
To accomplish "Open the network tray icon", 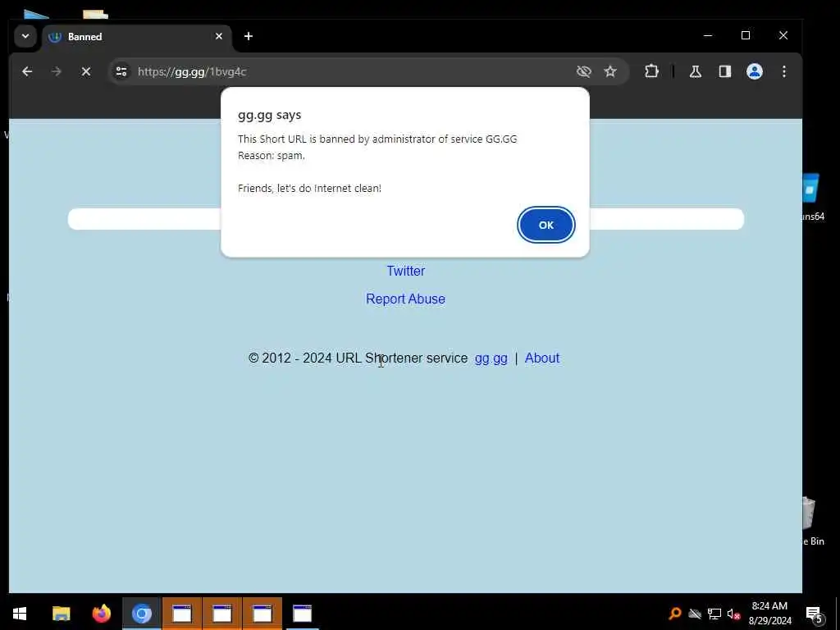I will pos(714,614).
